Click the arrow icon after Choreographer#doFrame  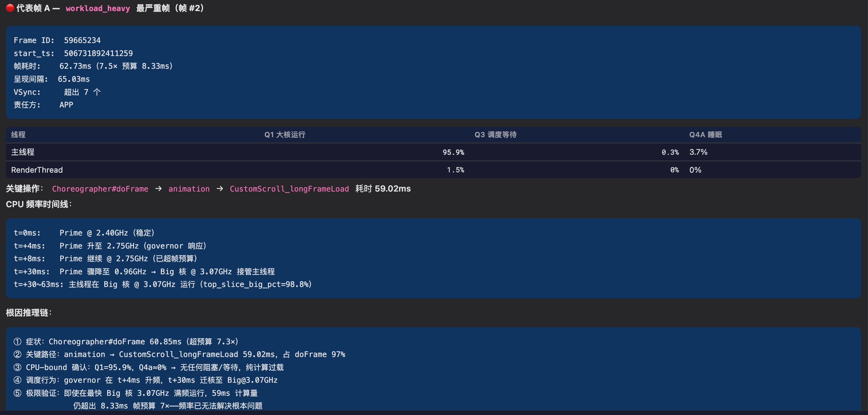pos(158,189)
